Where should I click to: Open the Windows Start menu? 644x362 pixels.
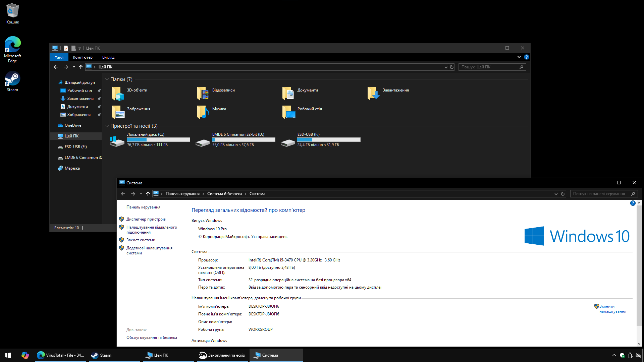(8, 355)
